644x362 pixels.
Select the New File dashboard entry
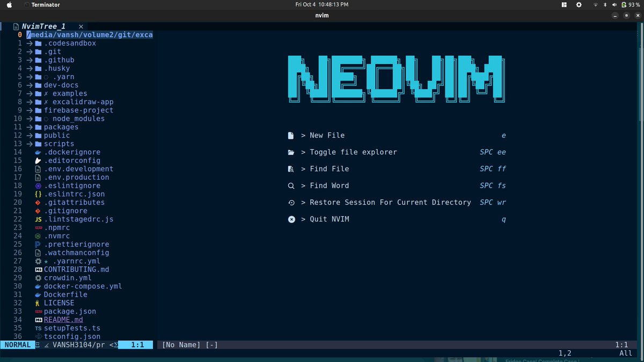(397, 136)
